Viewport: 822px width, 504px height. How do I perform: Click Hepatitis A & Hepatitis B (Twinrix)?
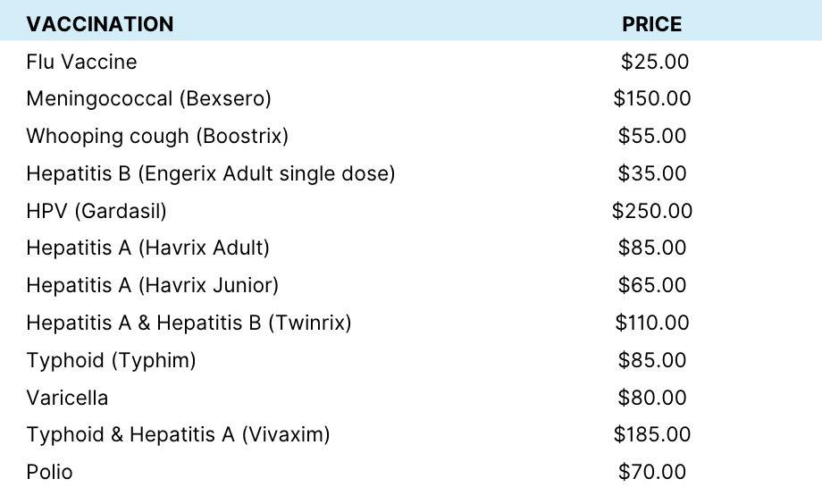[189, 322]
